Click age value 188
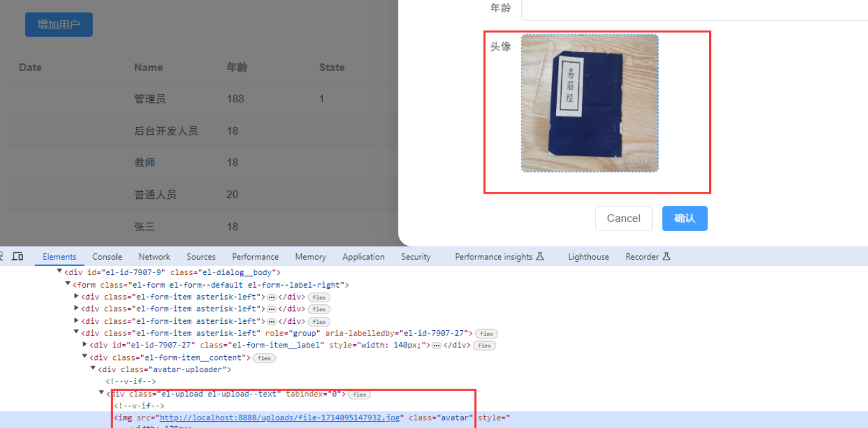 (x=235, y=99)
